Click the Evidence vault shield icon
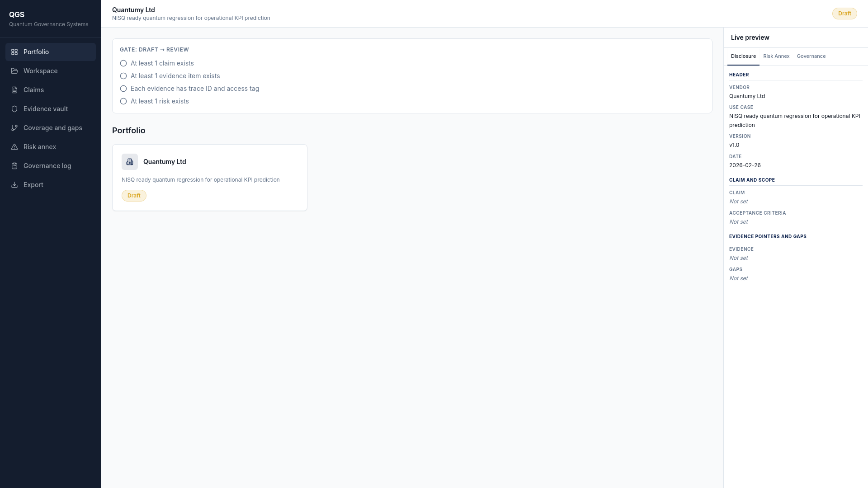Viewport: 868px width, 488px height. coord(14,109)
